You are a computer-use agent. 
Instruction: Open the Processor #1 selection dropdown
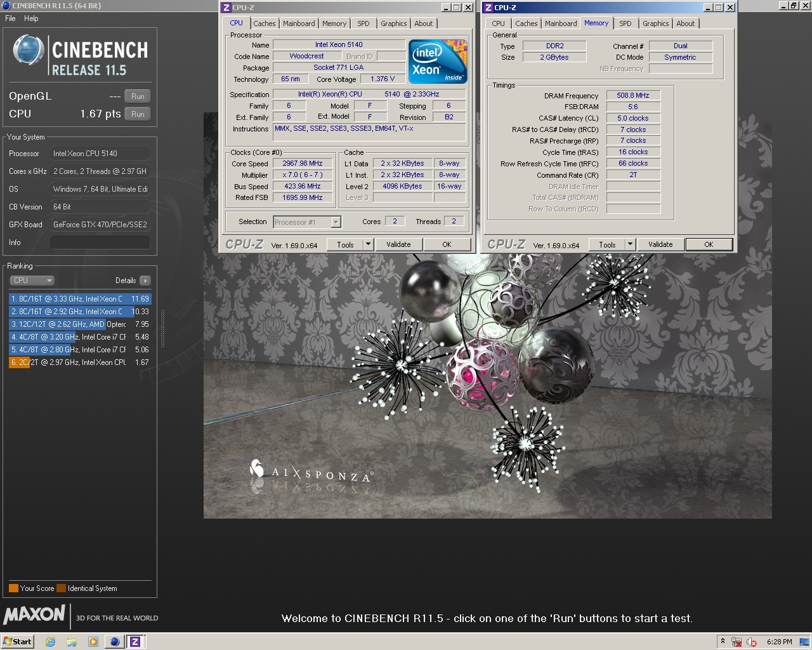(x=307, y=222)
